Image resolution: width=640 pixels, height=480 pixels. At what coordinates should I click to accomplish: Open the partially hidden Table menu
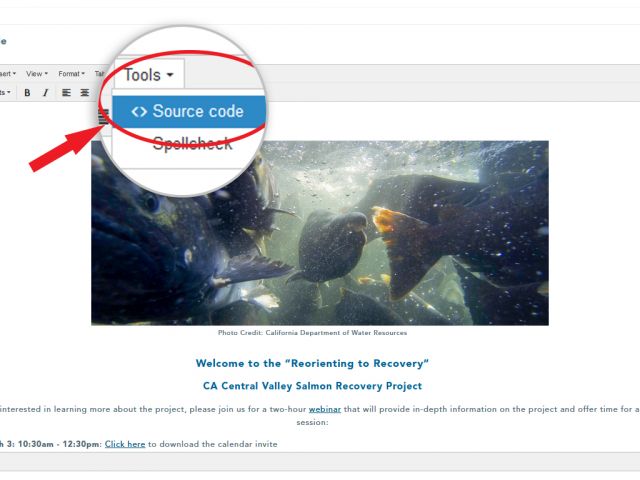click(x=99, y=74)
